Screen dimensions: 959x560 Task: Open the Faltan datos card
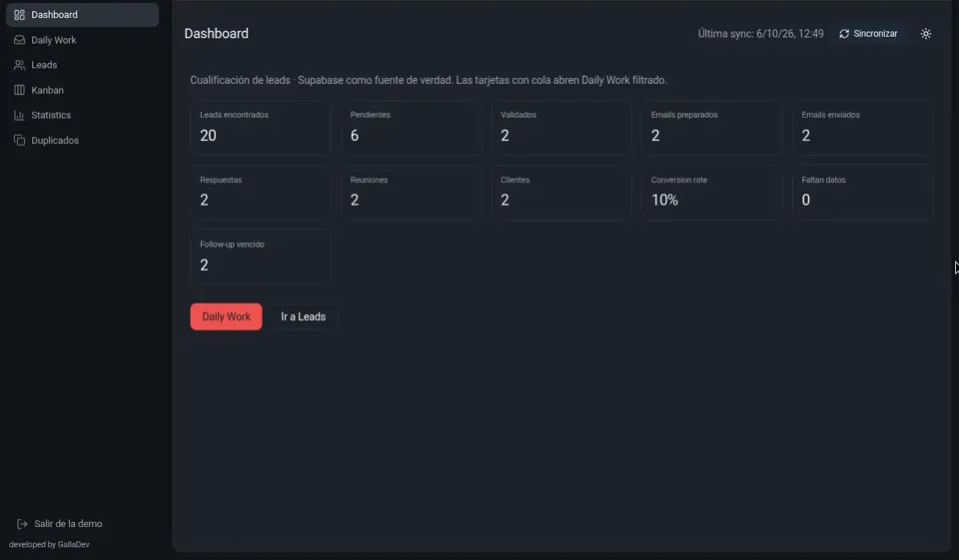pos(862,193)
